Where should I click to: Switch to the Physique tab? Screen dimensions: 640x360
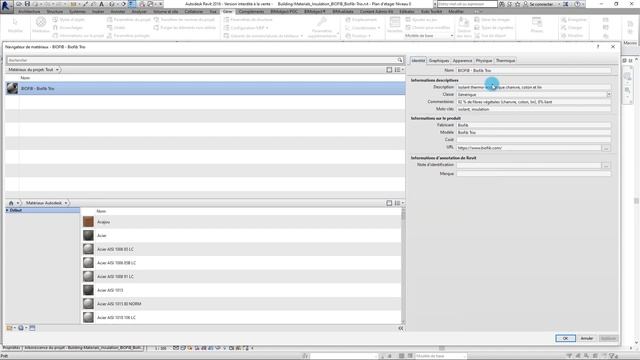(484, 60)
